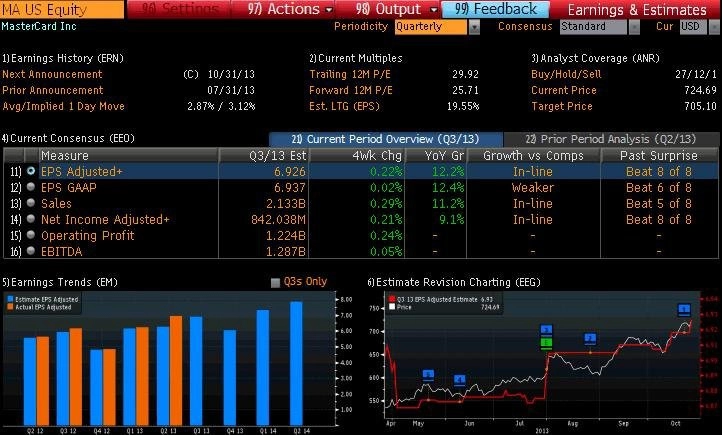
Task: Click blue event marker above green July marker
Action: 546,331
